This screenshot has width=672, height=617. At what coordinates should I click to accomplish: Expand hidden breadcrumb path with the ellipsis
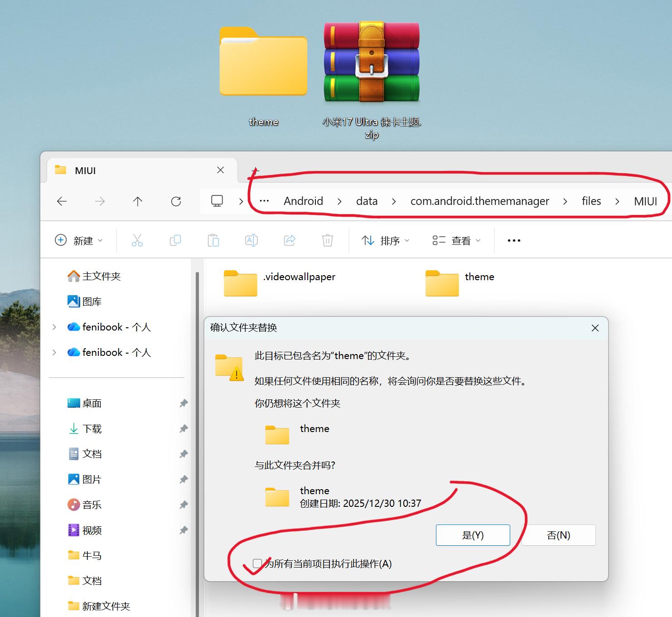pos(264,201)
